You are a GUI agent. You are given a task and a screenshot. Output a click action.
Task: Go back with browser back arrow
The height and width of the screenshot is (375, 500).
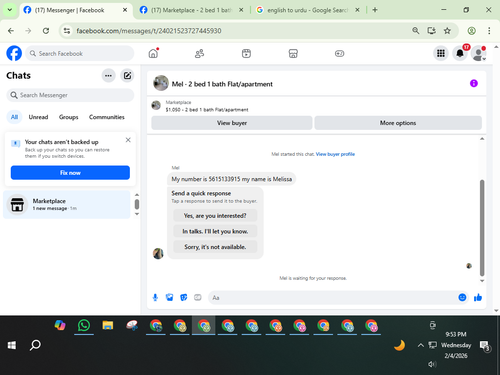tap(11, 31)
